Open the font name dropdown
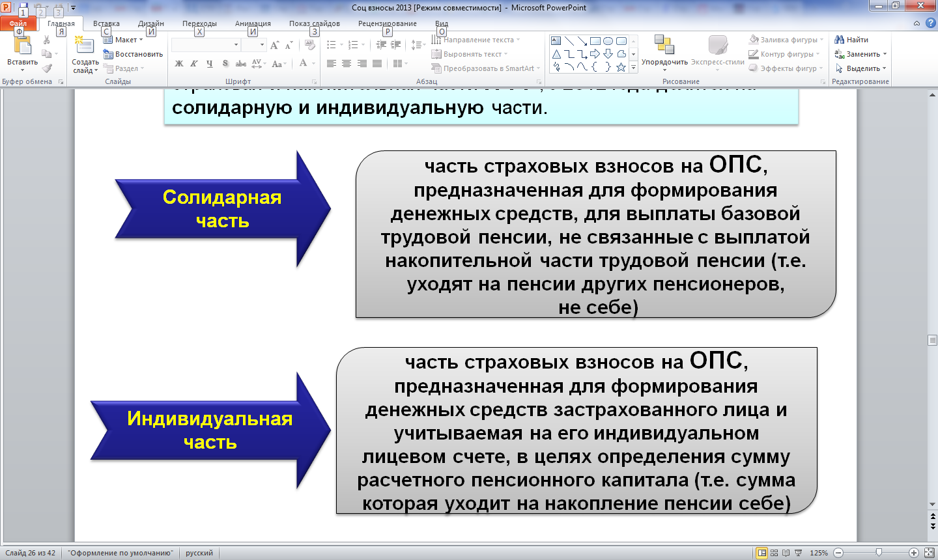 tap(236, 45)
